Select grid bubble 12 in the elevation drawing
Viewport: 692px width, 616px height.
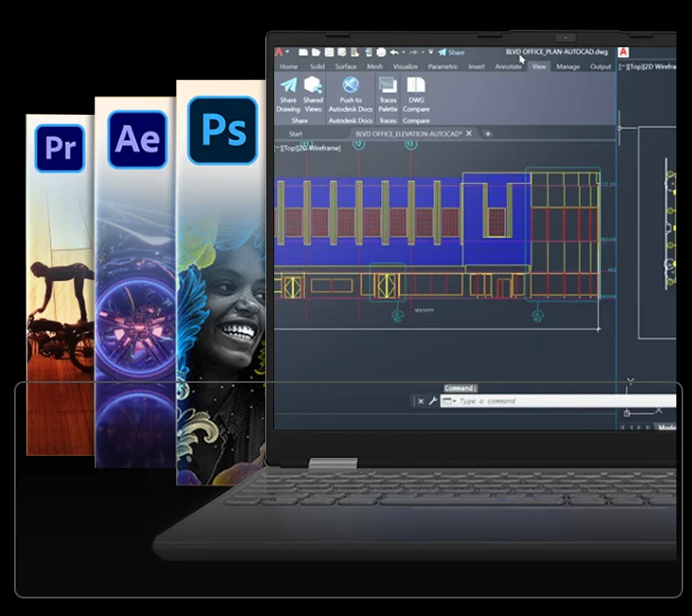(358, 144)
